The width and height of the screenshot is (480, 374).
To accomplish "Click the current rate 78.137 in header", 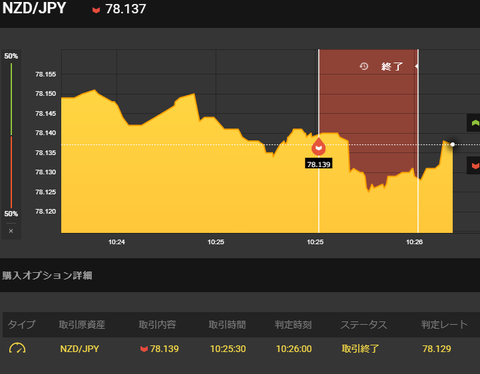I will (126, 9).
